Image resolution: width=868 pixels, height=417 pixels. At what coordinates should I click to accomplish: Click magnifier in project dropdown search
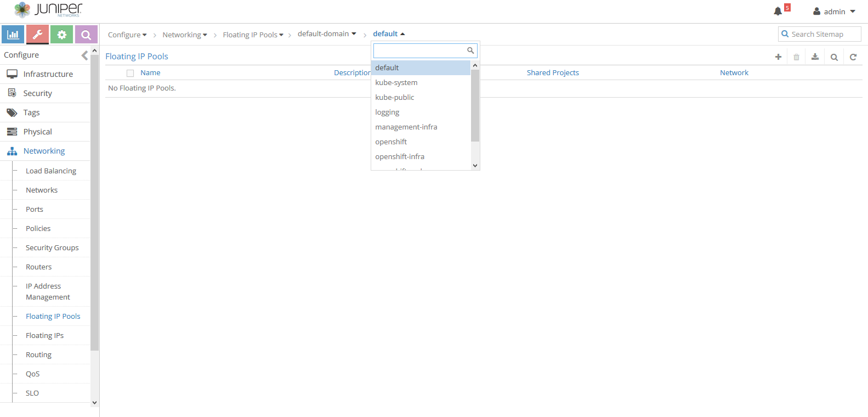(470, 50)
